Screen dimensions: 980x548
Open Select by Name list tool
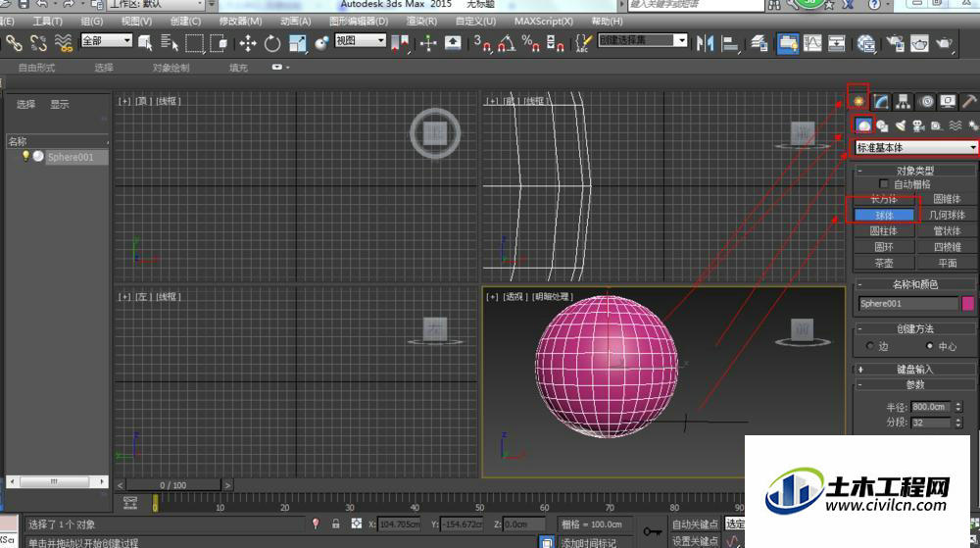point(170,43)
